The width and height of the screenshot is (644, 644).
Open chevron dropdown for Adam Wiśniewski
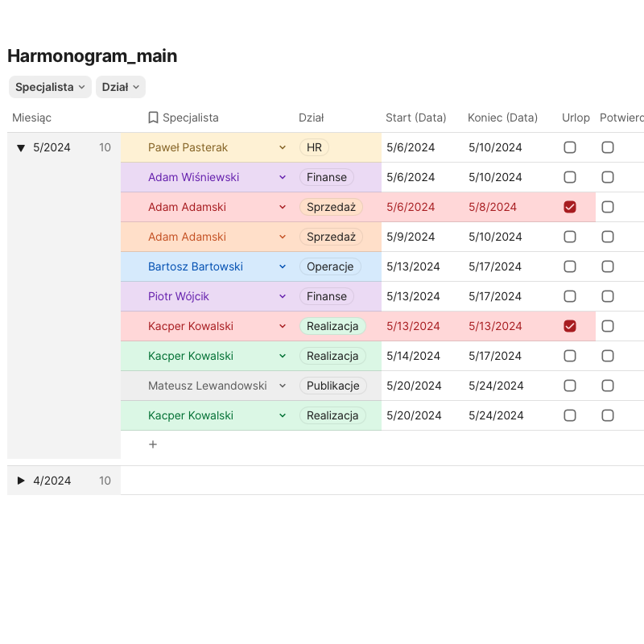[x=283, y=178]
